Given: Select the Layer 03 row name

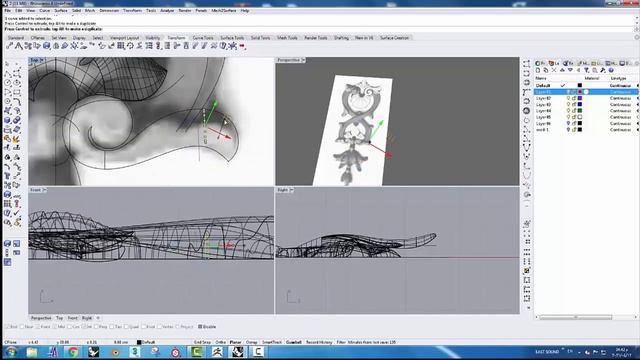Looking at the screenshot, I should [x=543, y=104].
